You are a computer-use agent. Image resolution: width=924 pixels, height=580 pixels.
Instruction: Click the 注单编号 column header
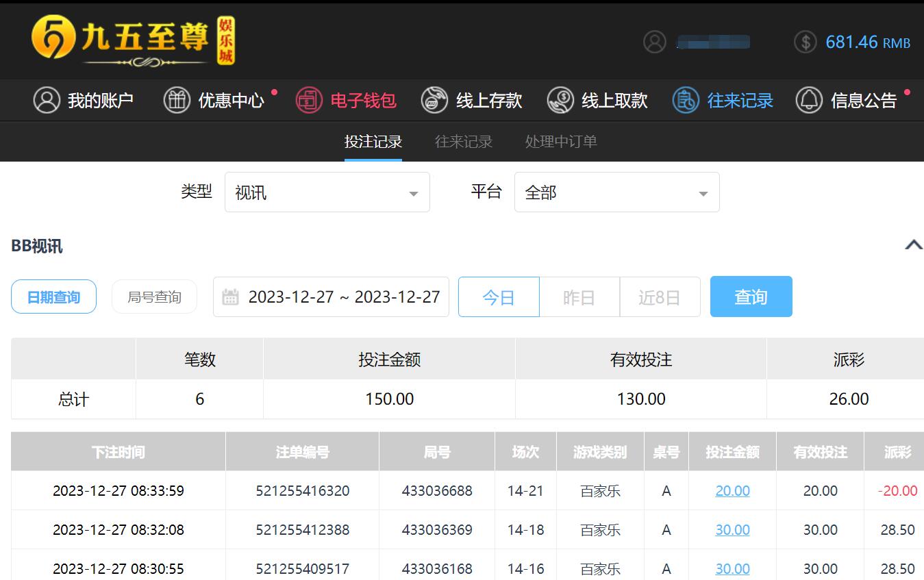pyautogui.click(x=303, y=452)
